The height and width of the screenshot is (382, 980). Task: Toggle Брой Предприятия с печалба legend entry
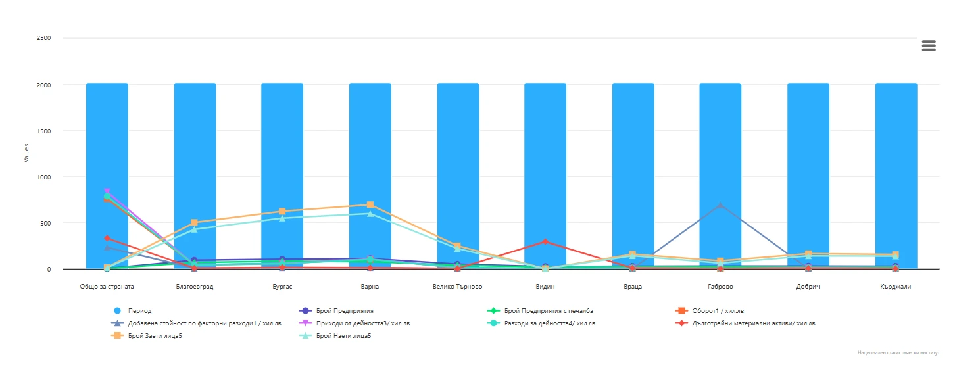(549, 311)
